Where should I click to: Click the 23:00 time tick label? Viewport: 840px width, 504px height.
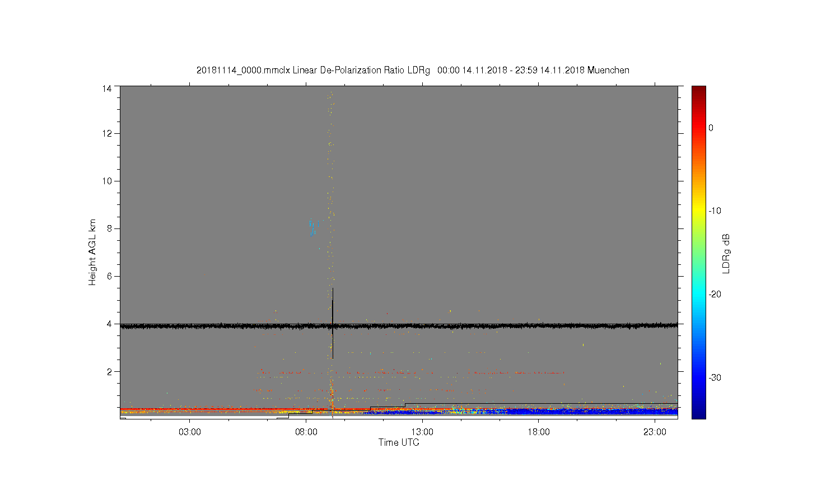[655, 432]
